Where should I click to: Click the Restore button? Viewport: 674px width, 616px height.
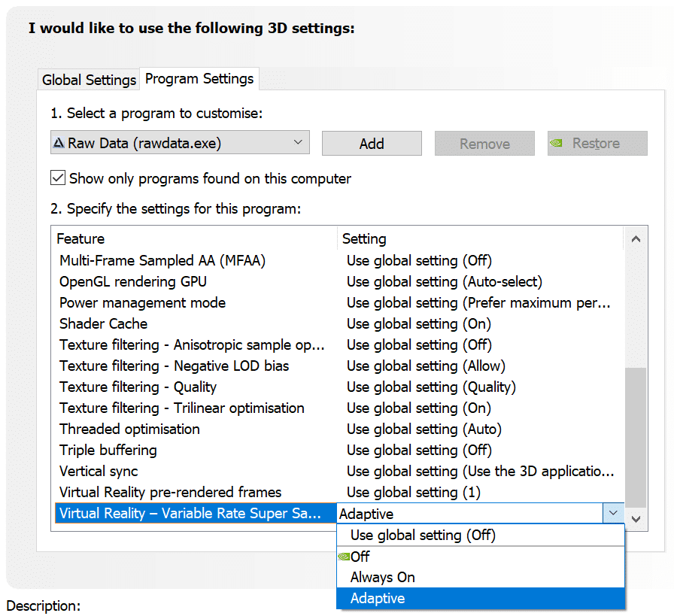597,143
